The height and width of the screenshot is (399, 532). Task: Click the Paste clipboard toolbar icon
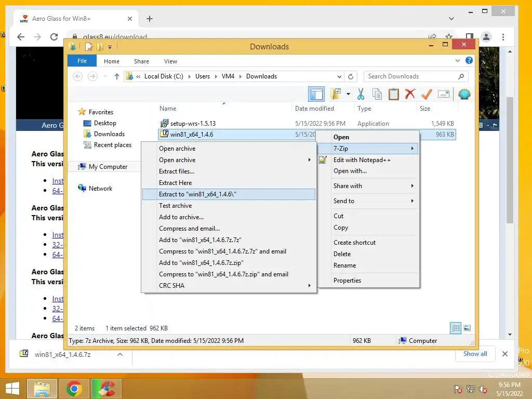394,94
